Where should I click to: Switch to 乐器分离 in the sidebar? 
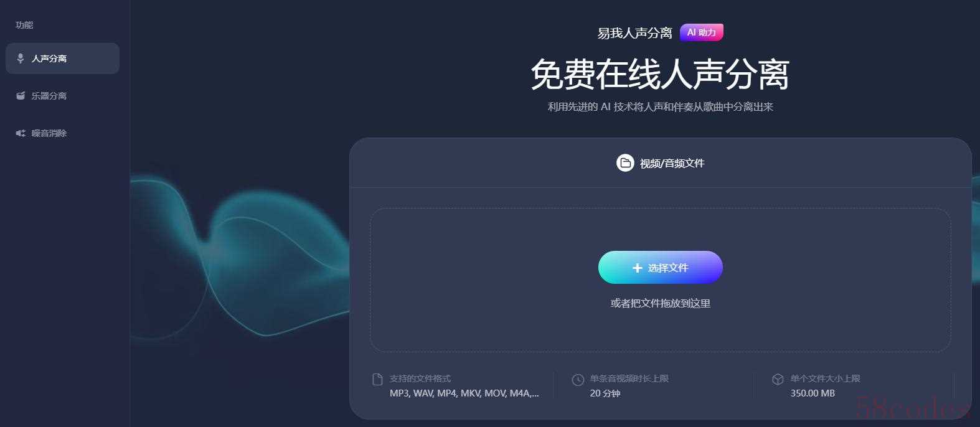(62, 96)
